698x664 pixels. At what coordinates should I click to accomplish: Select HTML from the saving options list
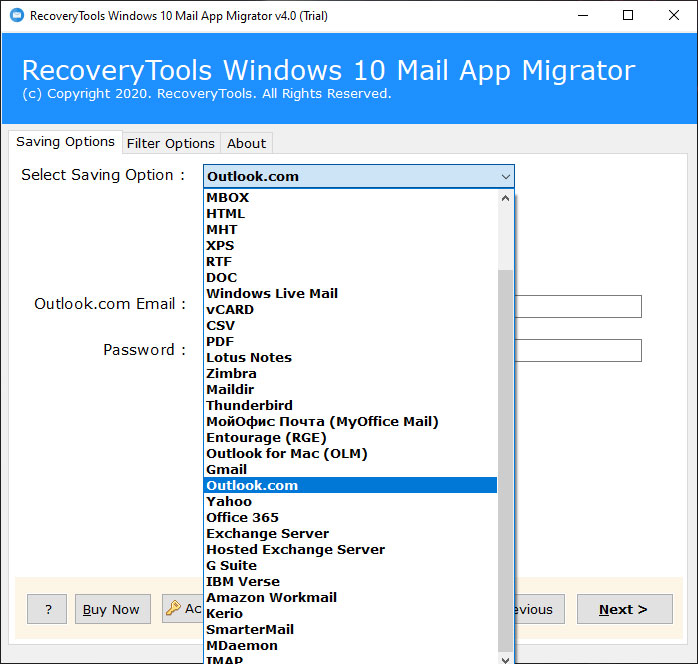(351, 214)
